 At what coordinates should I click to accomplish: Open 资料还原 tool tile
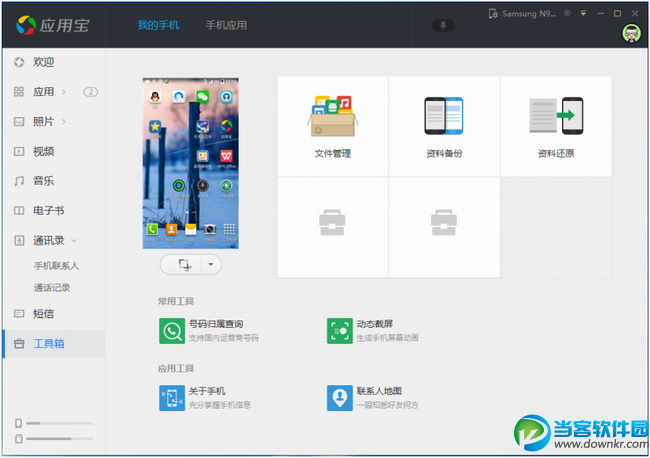(556, 126)
